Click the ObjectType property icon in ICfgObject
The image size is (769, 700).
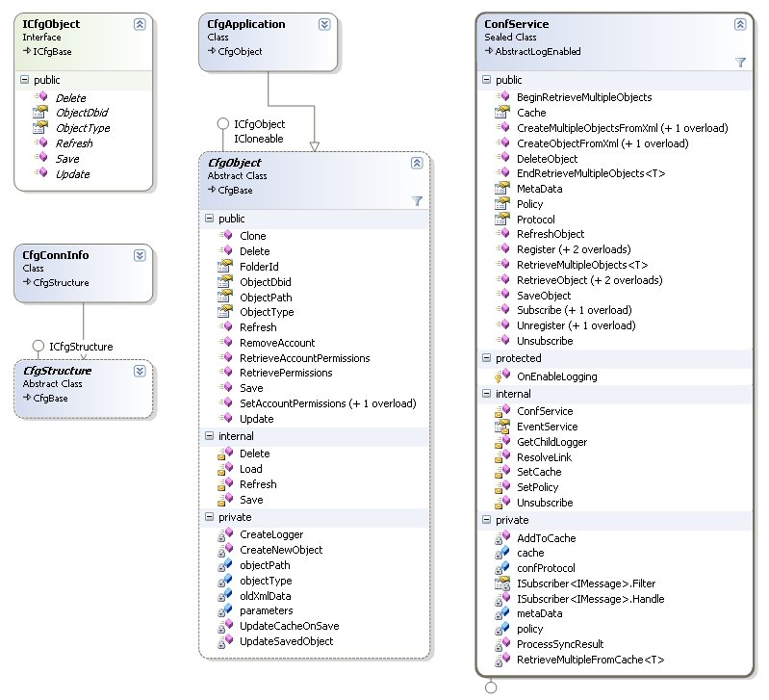[x=40, y=127]
